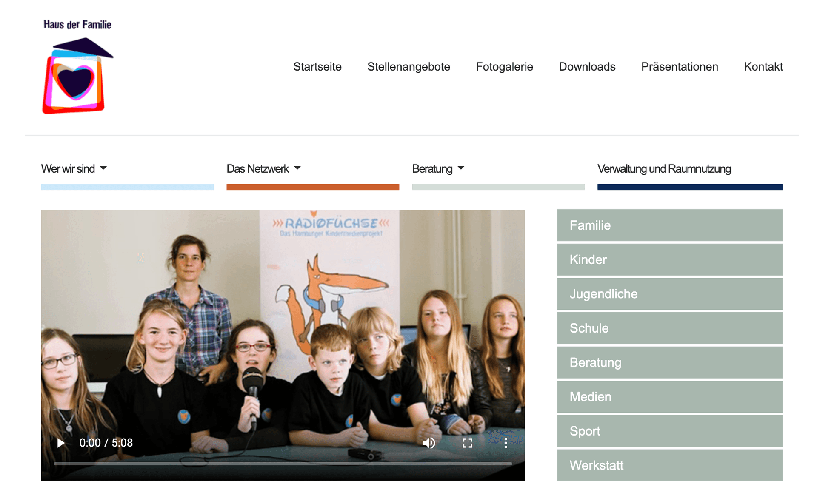Choose the Medien sidebar category
This screenshot has width=817, height=504.
tap(669, 397)
